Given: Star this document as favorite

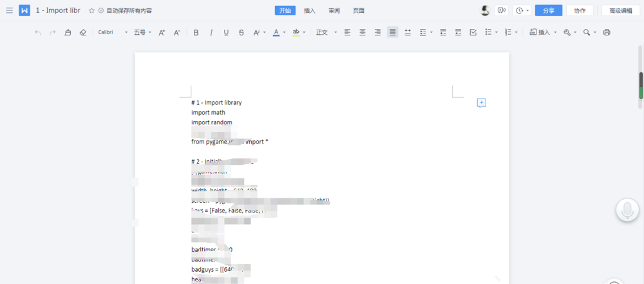Looking at the screenshot, I should point(91,11).
